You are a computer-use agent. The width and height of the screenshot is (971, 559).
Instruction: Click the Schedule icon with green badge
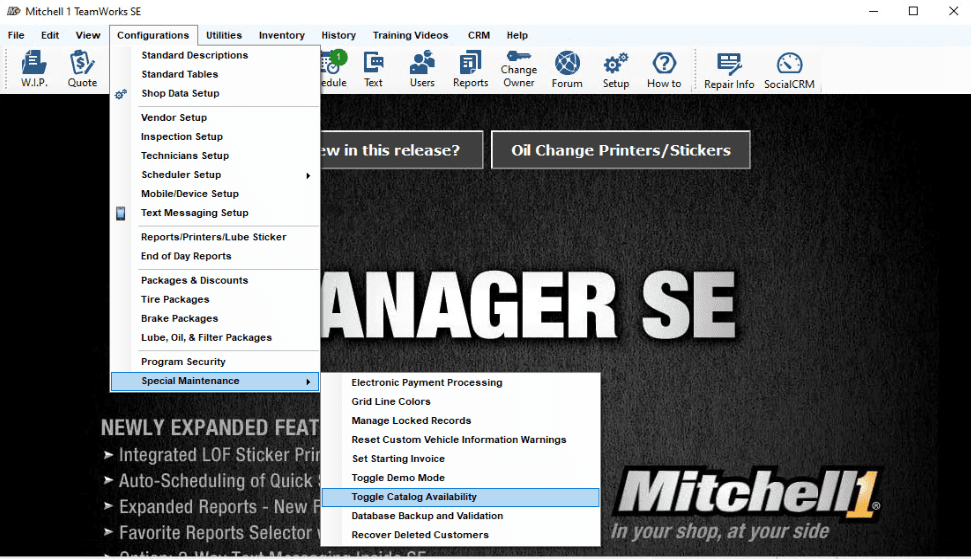pos(334,69)
